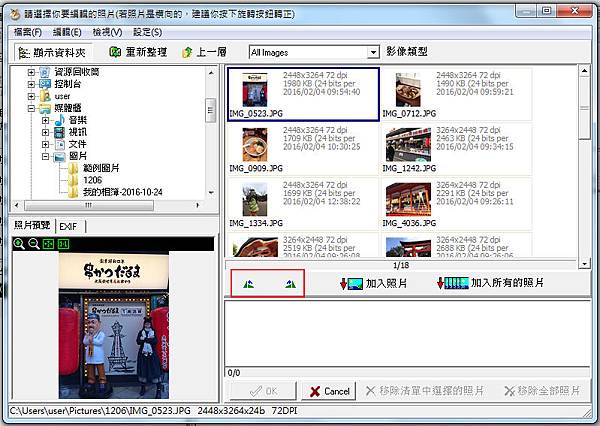
Task: Select thumbnail IMG_0712.JPG
Action: (457, 94)
